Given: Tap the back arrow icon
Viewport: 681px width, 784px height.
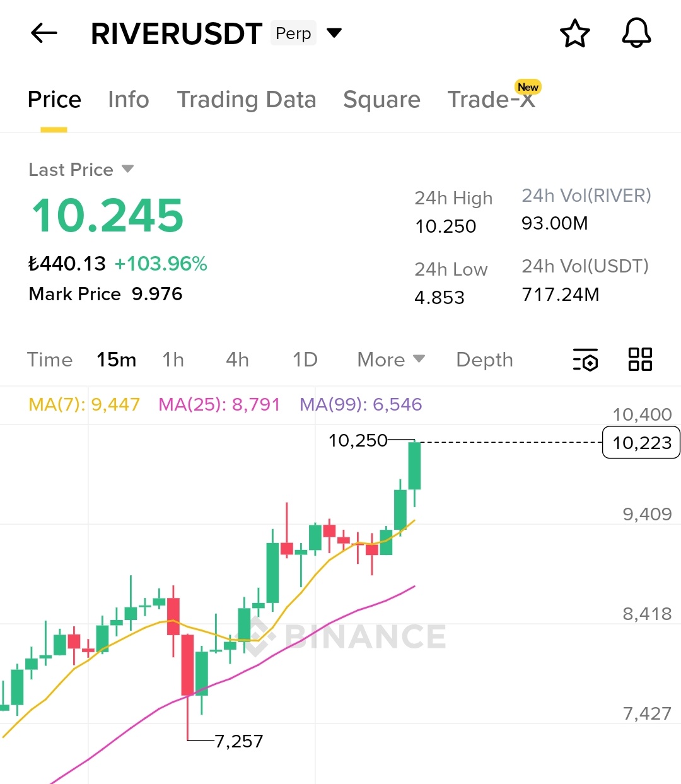Looking at the screenshot, I should pyautogui.click(x=44, y=33).
